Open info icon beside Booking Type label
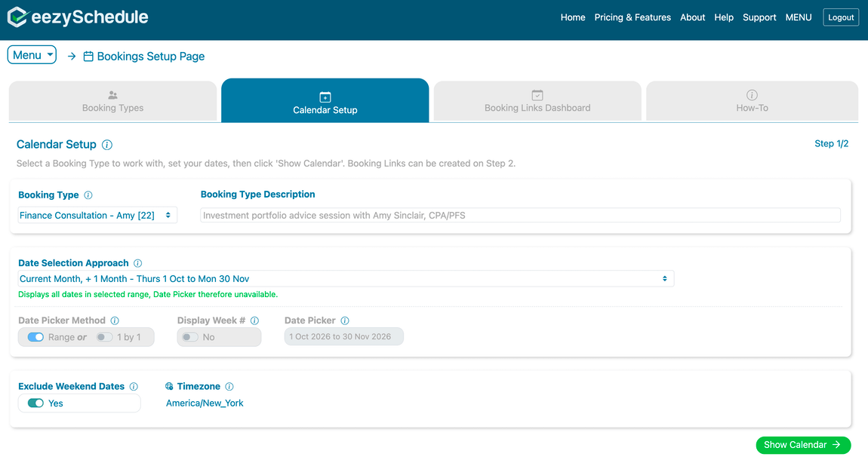Viewport: 868px width, 463px height. pos(88,195)
